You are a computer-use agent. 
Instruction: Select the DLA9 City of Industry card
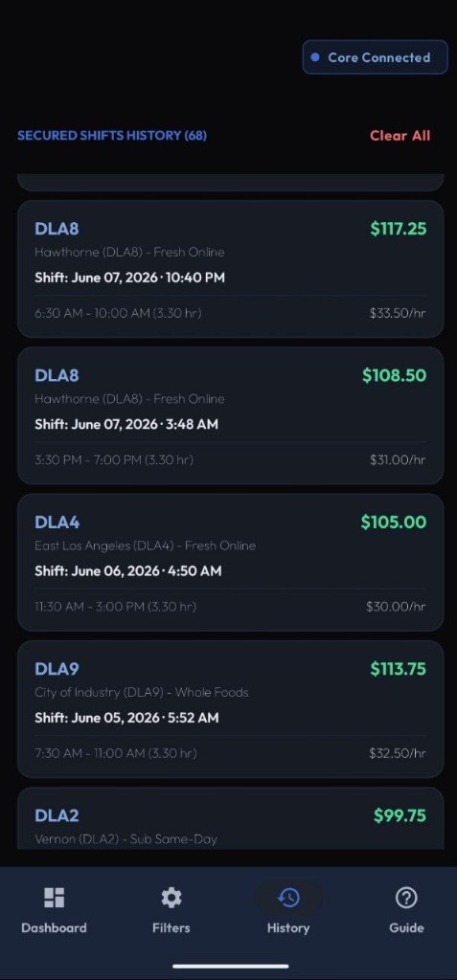(230, 709)
